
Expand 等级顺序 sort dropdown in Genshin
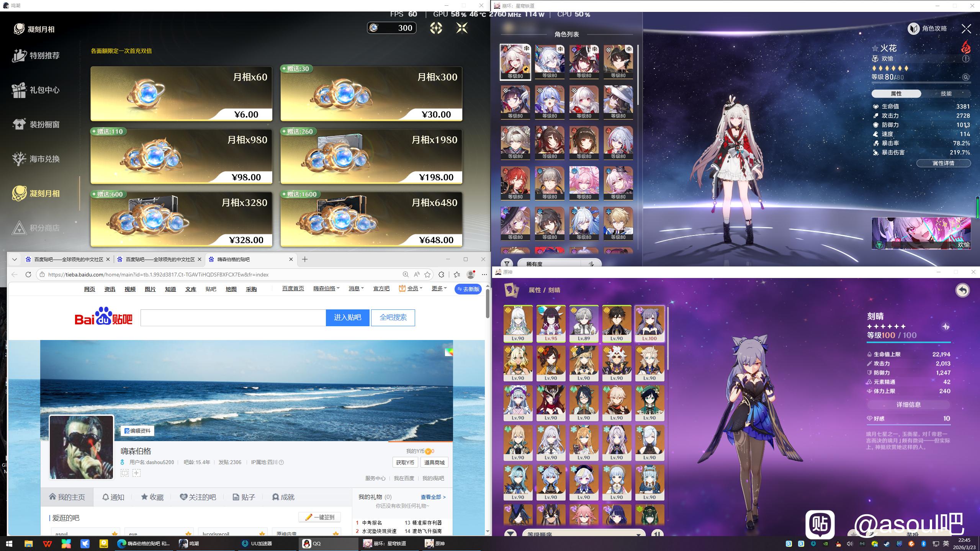click(x=582, y=534)
